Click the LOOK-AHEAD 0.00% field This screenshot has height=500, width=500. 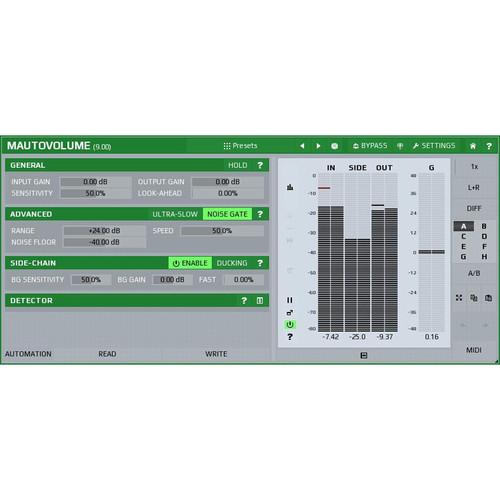click(x=228, y=193)
